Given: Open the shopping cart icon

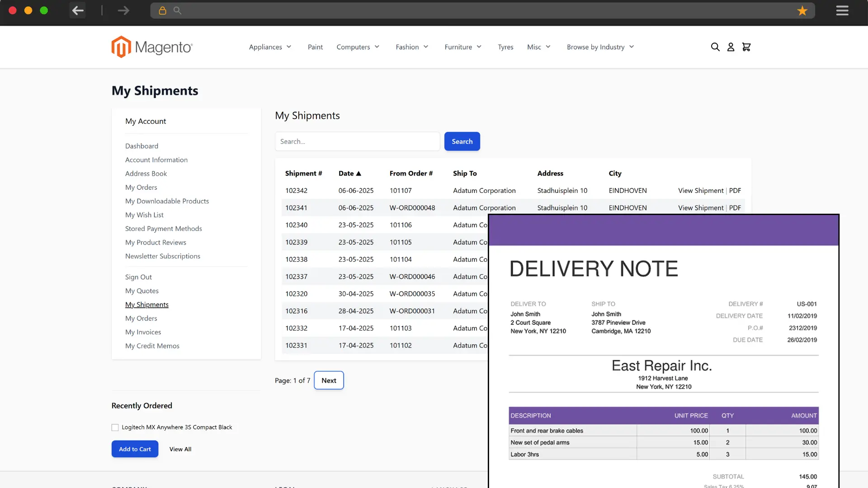Looking at the screenshot, I should coord(746,47).
